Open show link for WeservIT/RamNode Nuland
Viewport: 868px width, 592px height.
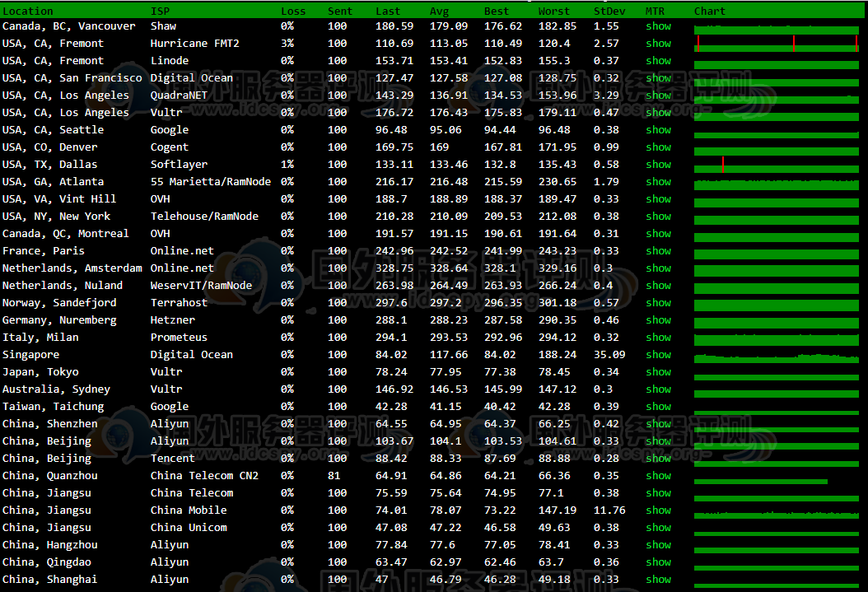(658, 286)
